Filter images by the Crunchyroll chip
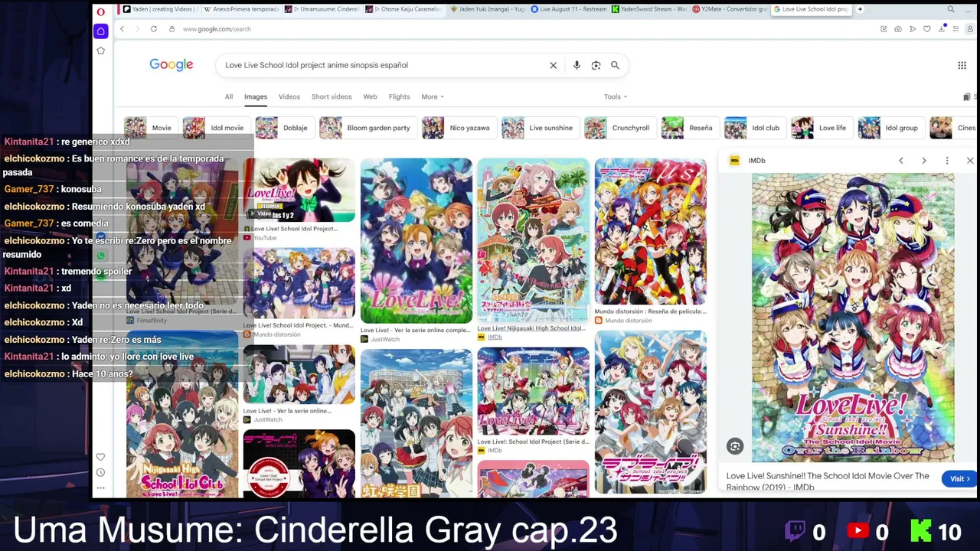 coord(619,128)
